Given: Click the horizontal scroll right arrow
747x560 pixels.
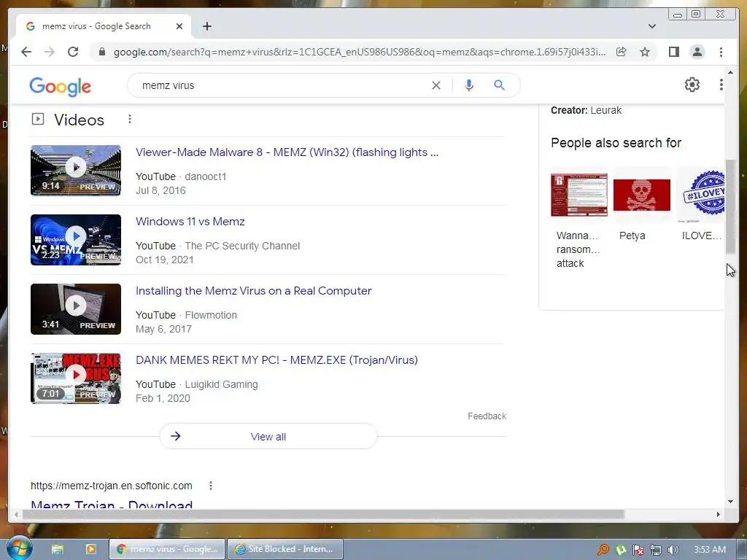Looking at the screenshot, I should click(719, 514).
